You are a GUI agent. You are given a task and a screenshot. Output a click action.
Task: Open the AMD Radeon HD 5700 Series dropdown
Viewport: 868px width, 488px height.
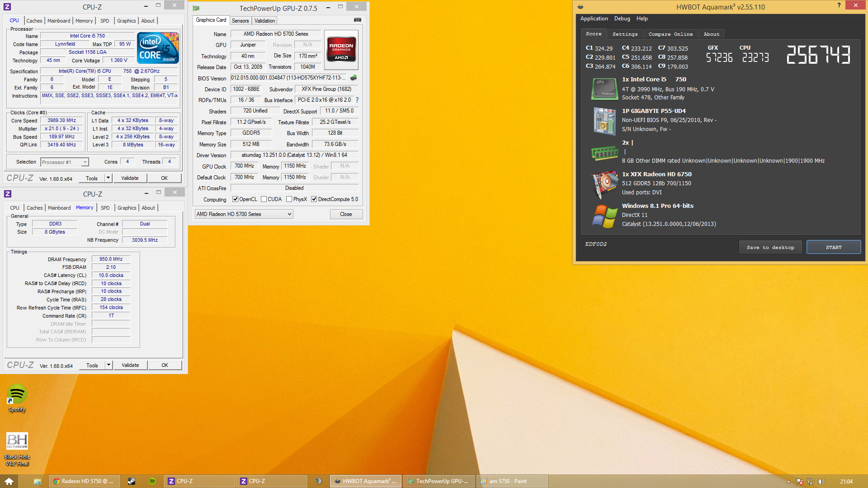click(244, 214)
